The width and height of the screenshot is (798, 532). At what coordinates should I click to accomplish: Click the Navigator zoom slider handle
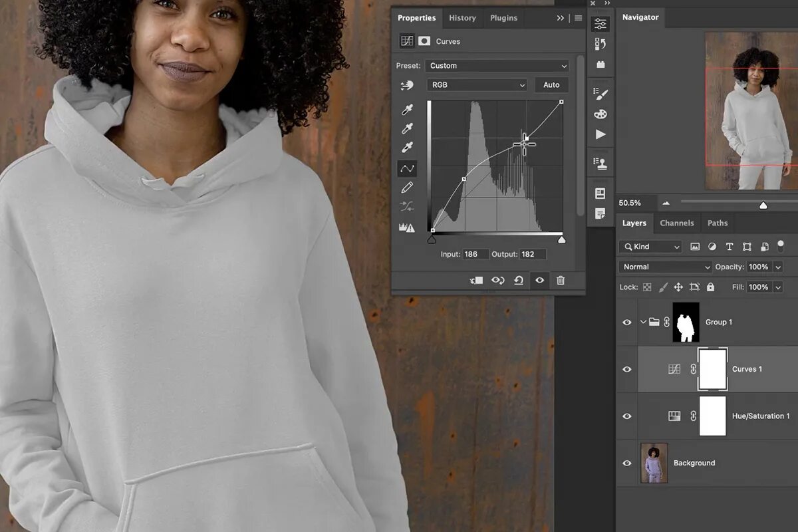click(x=763, y=205)
